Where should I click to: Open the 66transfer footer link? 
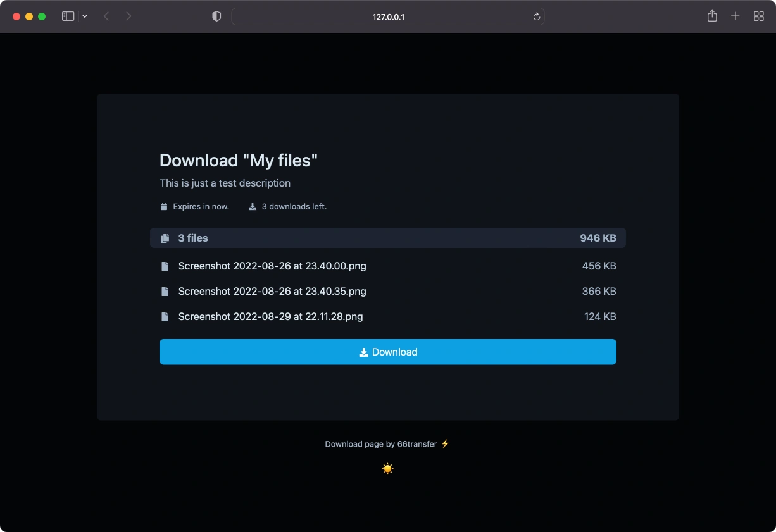pyautogui.click(x=416, y=444)
